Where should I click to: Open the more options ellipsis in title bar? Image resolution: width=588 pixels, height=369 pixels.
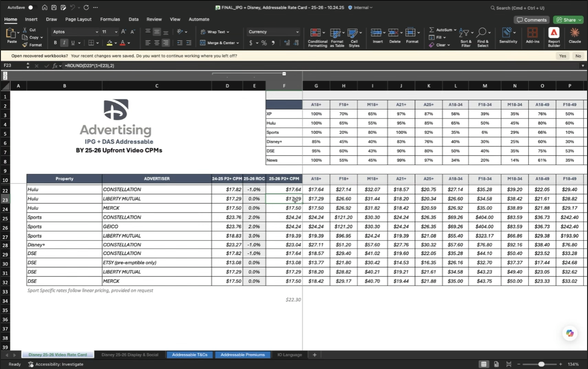tap(95, 7)
